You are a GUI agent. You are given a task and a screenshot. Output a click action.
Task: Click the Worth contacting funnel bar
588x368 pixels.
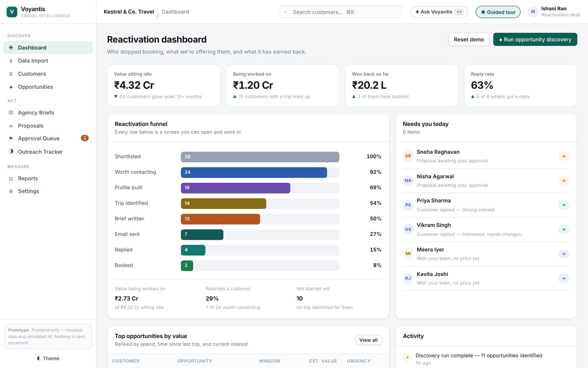pos(254,172)
